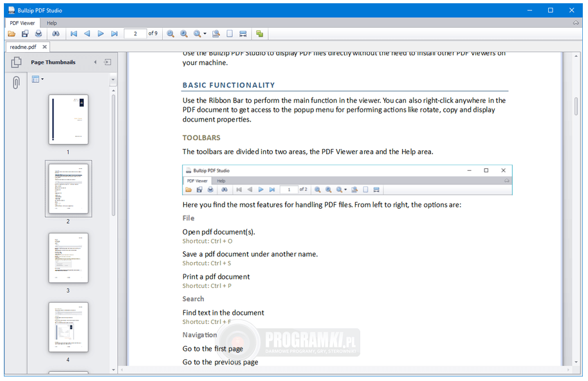Click the document scroll up arrow
This screenshot has width=588, height=381.
576,56
